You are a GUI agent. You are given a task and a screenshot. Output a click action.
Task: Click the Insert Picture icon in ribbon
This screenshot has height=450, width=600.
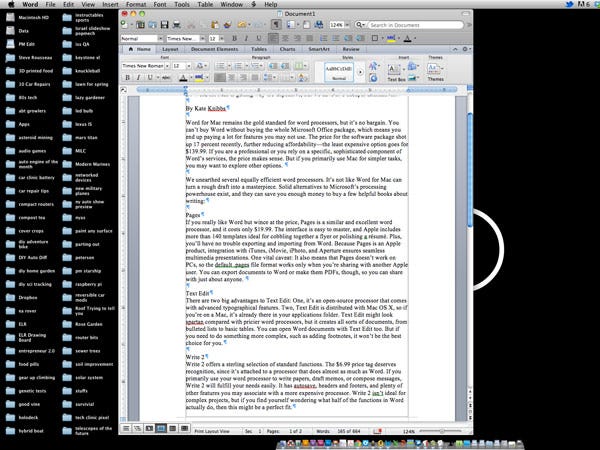(412, 78)
